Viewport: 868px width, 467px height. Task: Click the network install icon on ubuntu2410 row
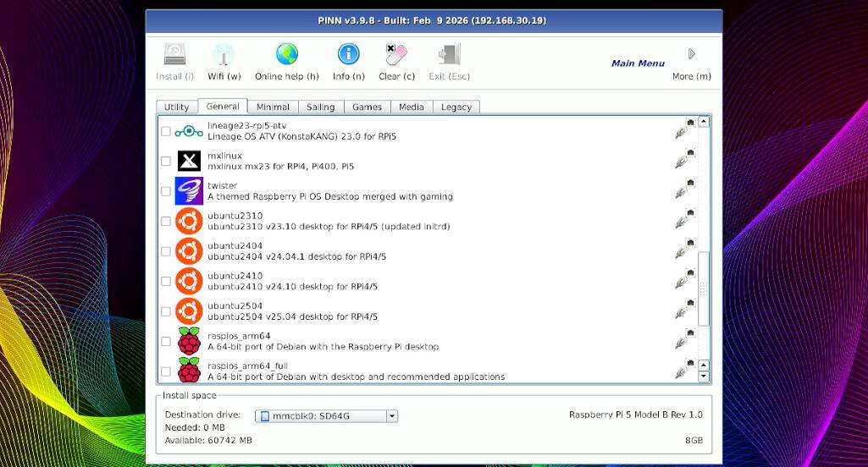[x=685, y=278]
